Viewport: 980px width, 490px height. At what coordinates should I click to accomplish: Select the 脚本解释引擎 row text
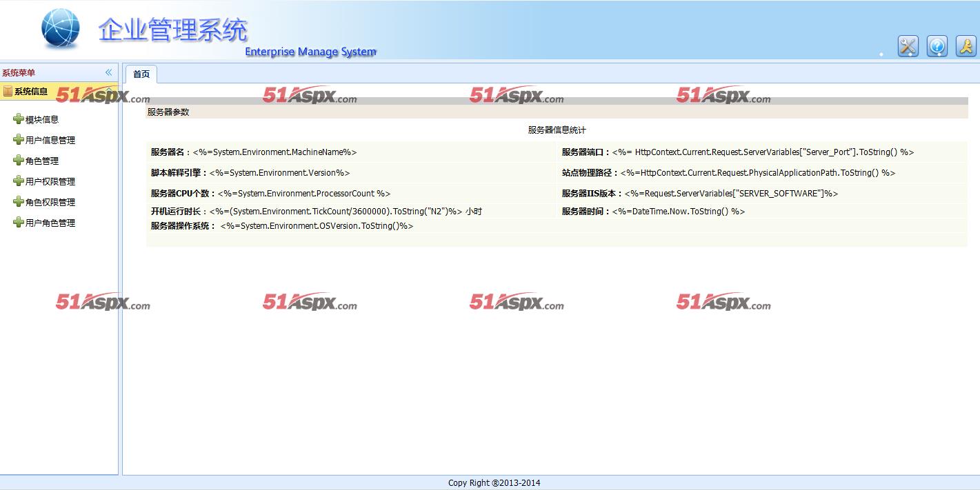pos(250,173)
